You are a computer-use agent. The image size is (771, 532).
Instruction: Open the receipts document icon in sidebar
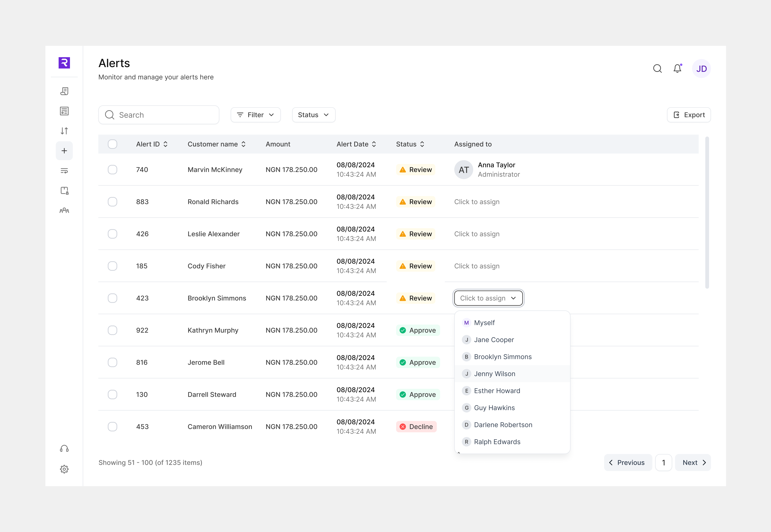[64, 91]
